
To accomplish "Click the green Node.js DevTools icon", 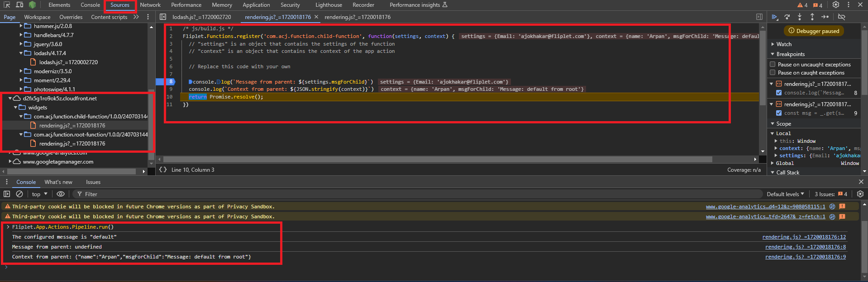I will click(x=32, y=5).
